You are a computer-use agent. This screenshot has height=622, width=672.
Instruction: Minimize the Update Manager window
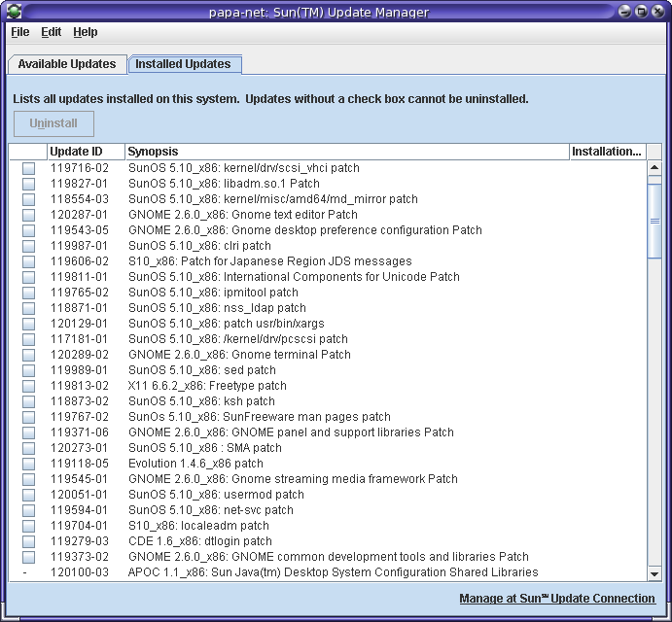(625, 11)
